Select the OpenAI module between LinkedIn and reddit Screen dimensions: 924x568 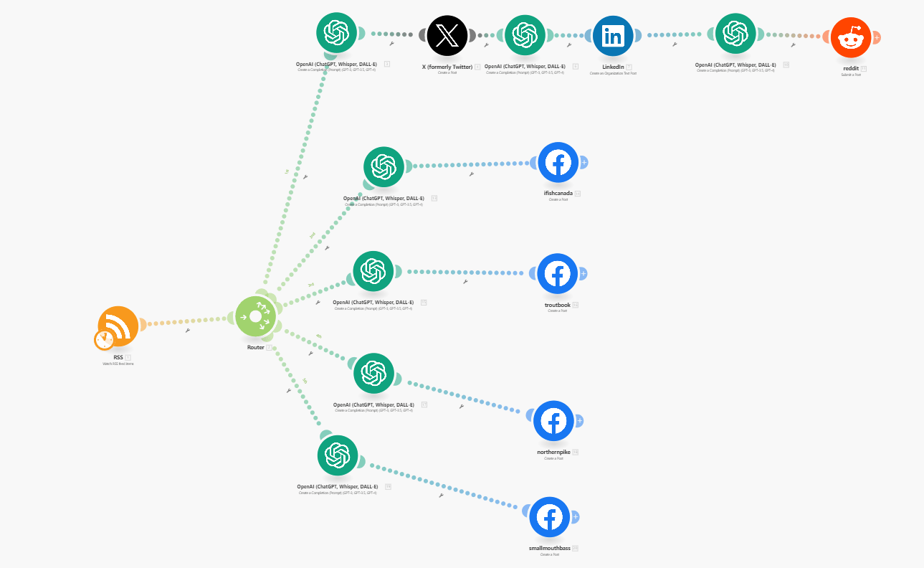point(735,34)
